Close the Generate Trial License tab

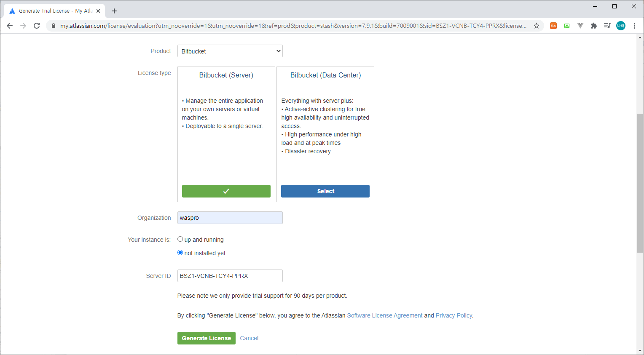[x=98, y=11]
